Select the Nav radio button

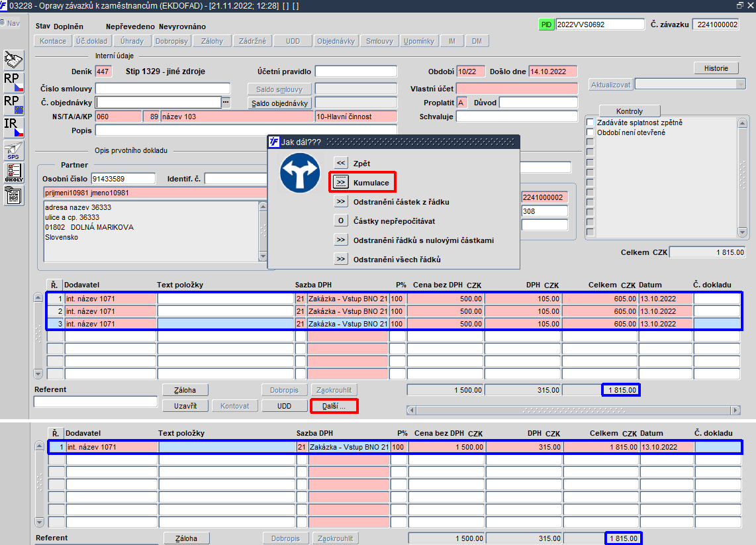click(x=3, y=23)
